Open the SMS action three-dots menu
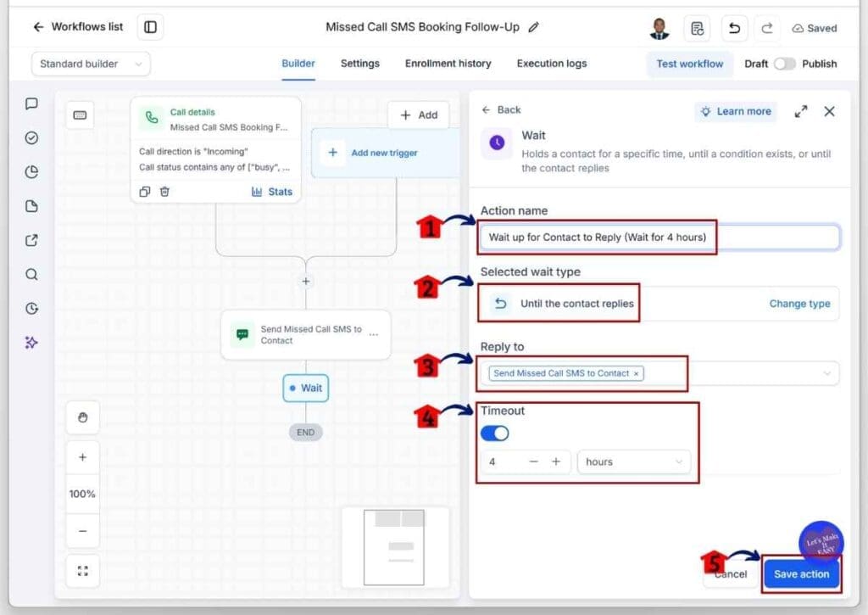The height and width of the screenshot is (615, 868). (x=374, y=335)
